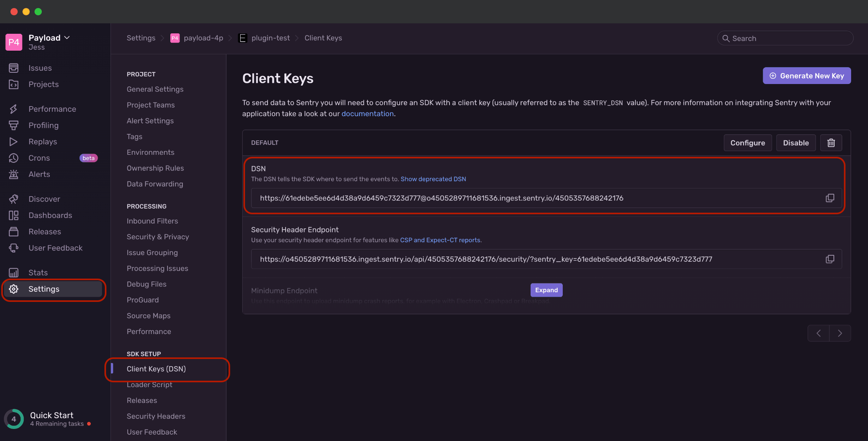Screen dimensions: 868x441
Task: Click the payload-4p P4 breadcrumb badge
Action: (x=175, y=38)
